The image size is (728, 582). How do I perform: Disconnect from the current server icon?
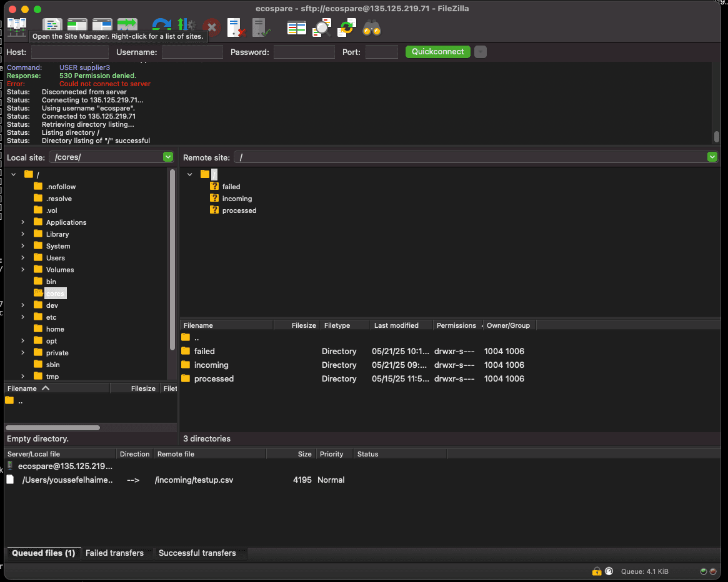click(x=236, y=27)
